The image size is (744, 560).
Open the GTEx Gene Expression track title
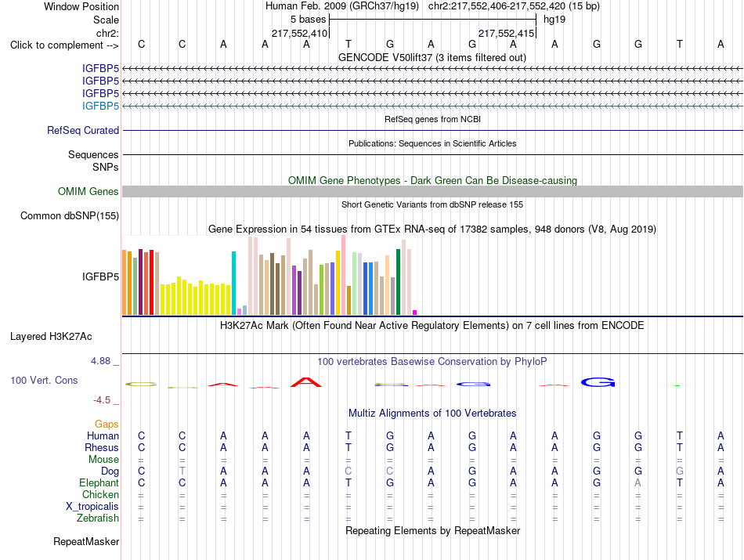[432, 229]
